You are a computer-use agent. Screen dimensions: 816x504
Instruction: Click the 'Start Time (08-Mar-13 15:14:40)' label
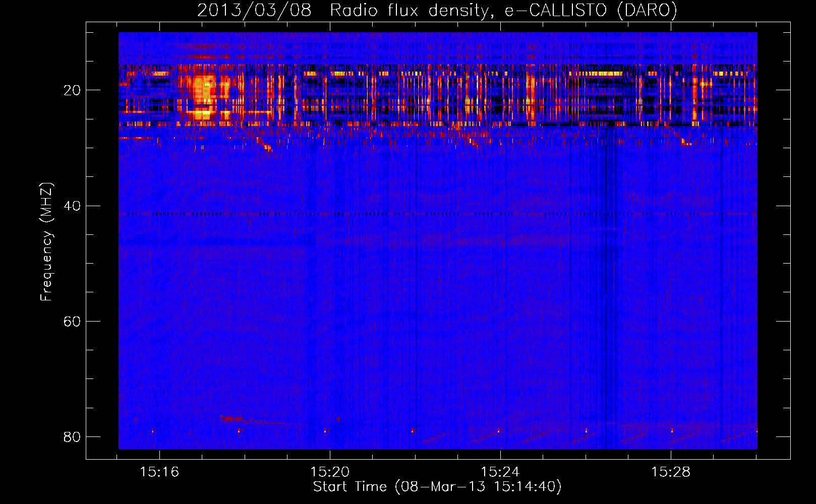point(437,487)
